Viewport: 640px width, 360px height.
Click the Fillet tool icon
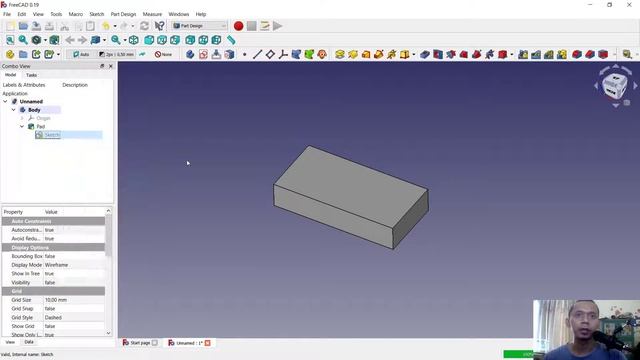[x=577, y=54]
